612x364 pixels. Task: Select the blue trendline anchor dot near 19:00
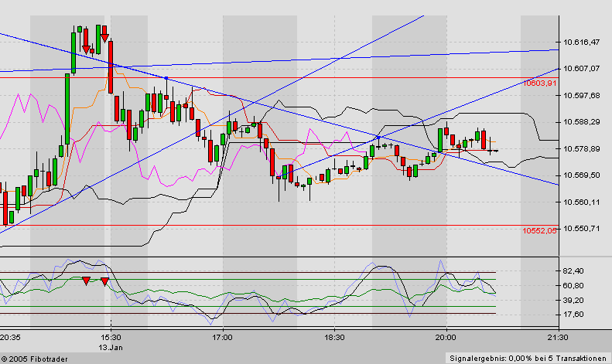coord(378,138)
